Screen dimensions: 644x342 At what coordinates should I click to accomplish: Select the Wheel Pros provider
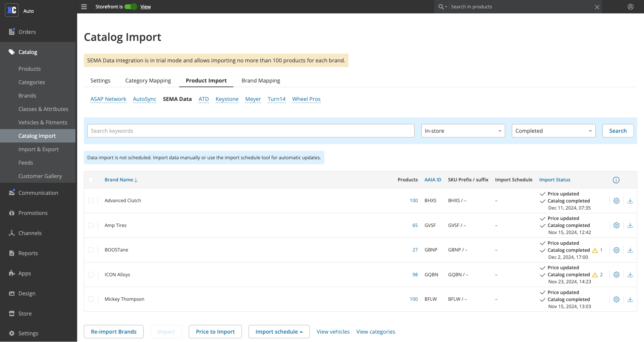coord(306,99)
